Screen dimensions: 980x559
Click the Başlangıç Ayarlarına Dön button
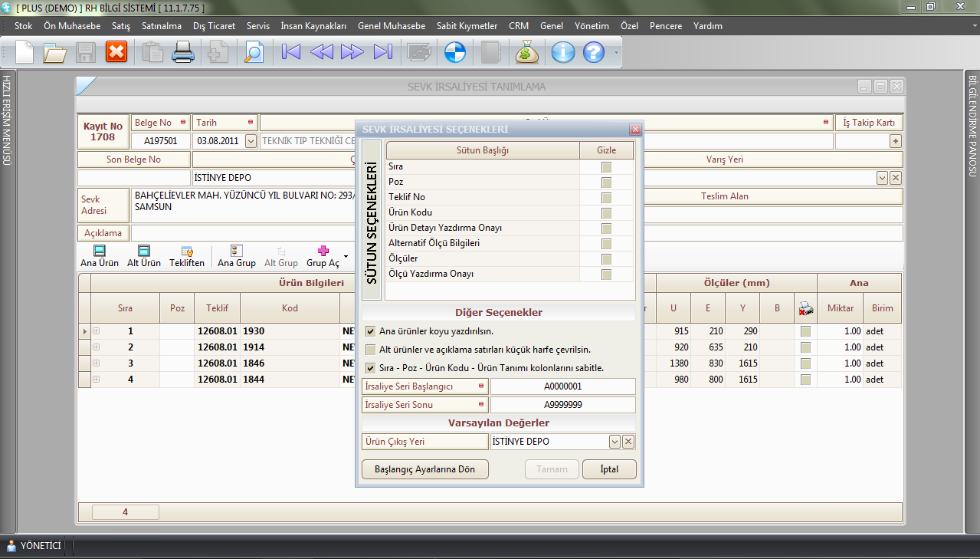pyautogui.click(x=424, y=469)
